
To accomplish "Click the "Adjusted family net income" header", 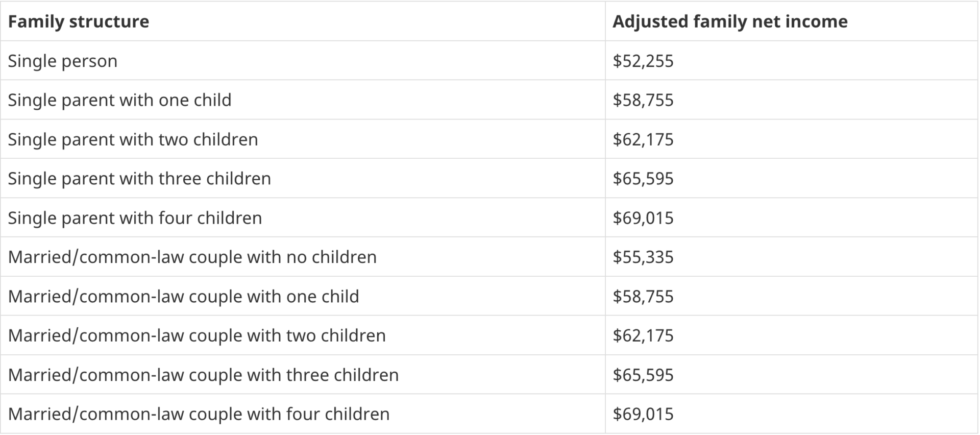I will (730, 21).
